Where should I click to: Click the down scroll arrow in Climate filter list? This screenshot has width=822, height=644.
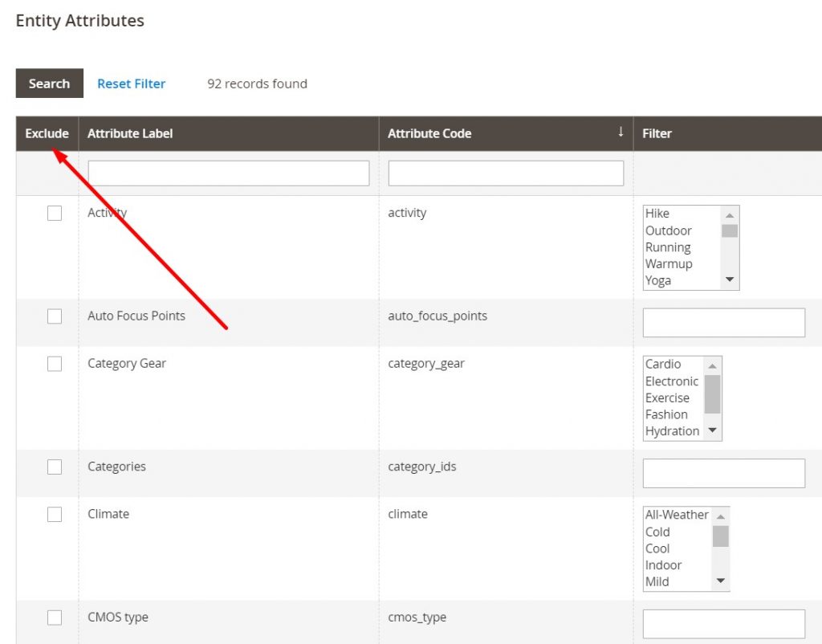coord(721,581)
